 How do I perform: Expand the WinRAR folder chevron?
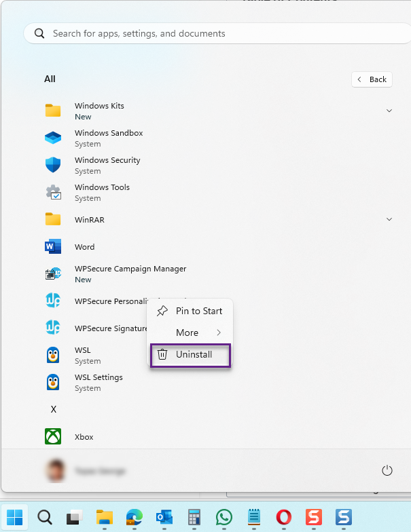coord(389,219)
